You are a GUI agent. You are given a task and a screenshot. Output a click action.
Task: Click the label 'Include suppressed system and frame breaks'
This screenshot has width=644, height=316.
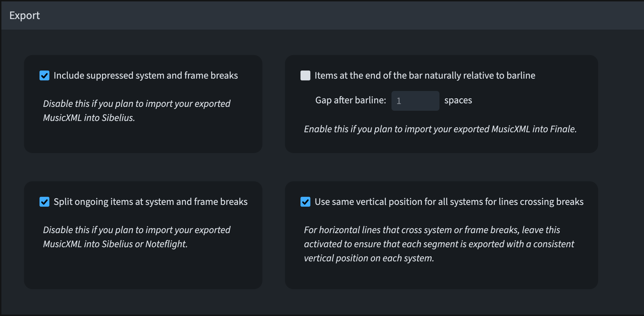[x=145, y=75]
